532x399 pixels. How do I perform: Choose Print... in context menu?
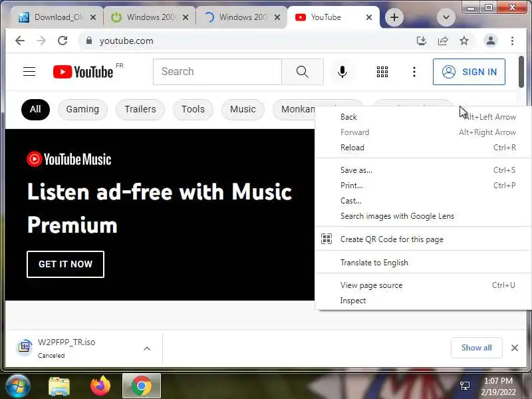(x=423, y=186)
